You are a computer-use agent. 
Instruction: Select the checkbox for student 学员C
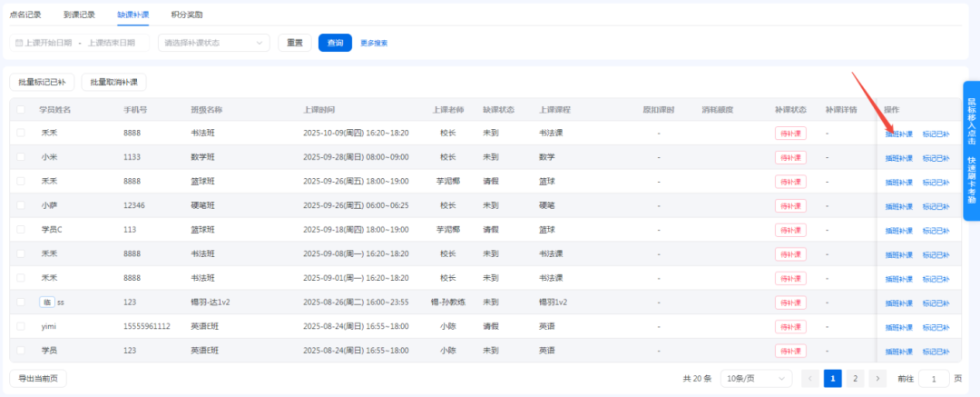[x=22, y=230]
